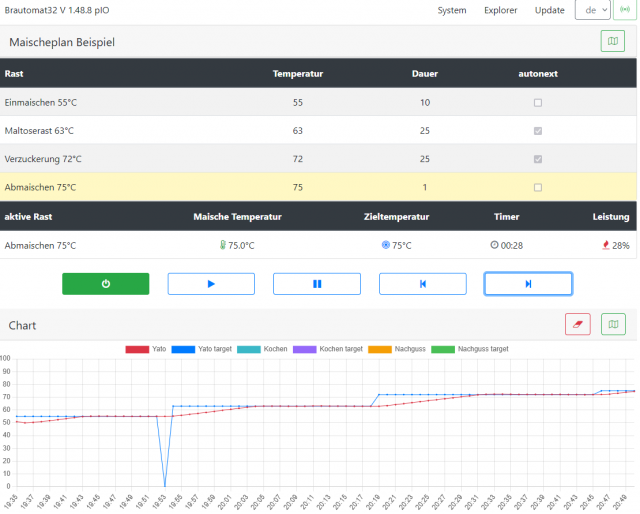Select the Maltoserast 63°C rest row
640x514 pixels.
click(x=318, y=131)
